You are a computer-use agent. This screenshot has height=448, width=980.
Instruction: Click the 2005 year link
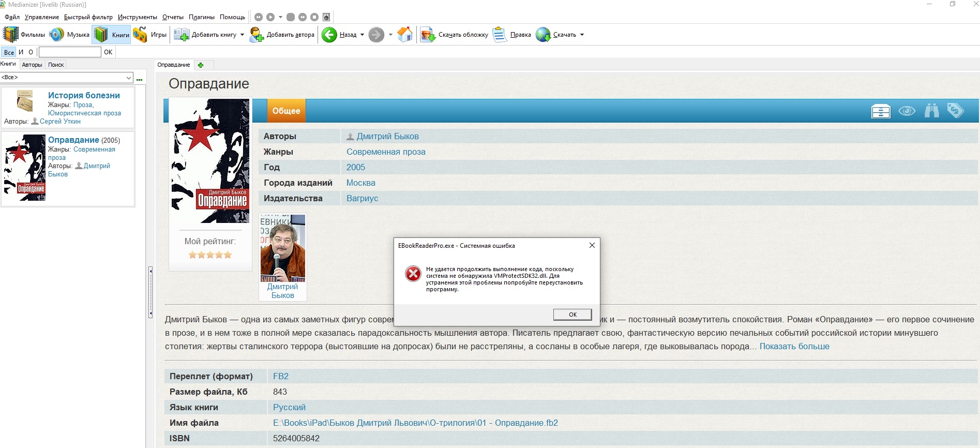pyautogui.click(x=356, y=167)
